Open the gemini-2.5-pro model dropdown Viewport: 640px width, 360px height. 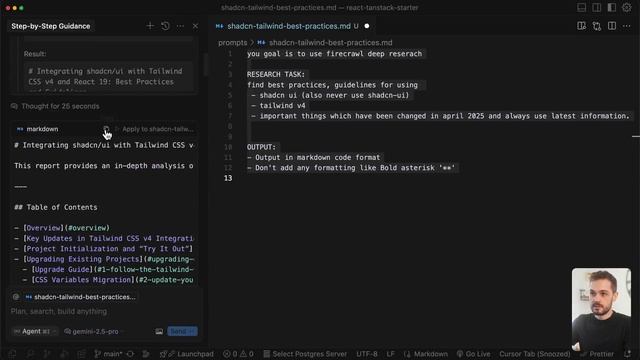[x=94, y=331]
